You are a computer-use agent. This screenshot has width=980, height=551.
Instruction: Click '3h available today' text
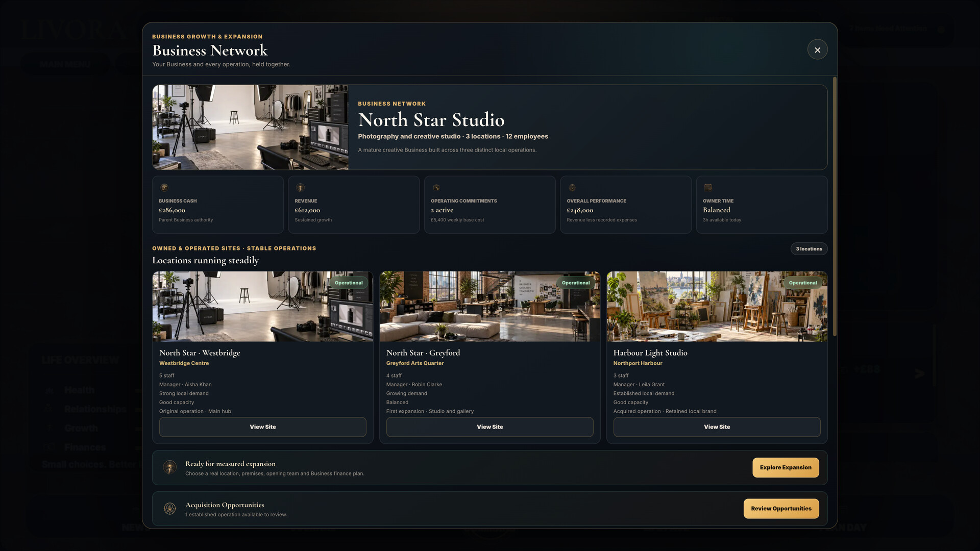tap(722, 220)
